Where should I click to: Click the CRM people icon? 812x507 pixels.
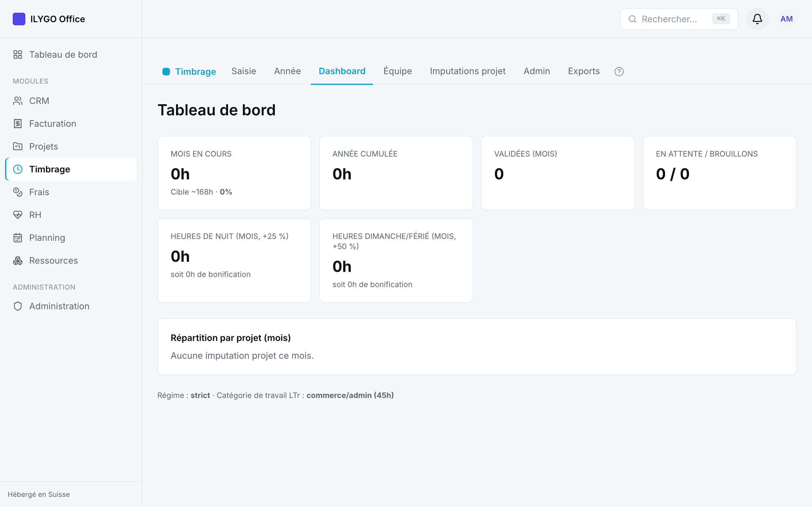pos(18,101)
